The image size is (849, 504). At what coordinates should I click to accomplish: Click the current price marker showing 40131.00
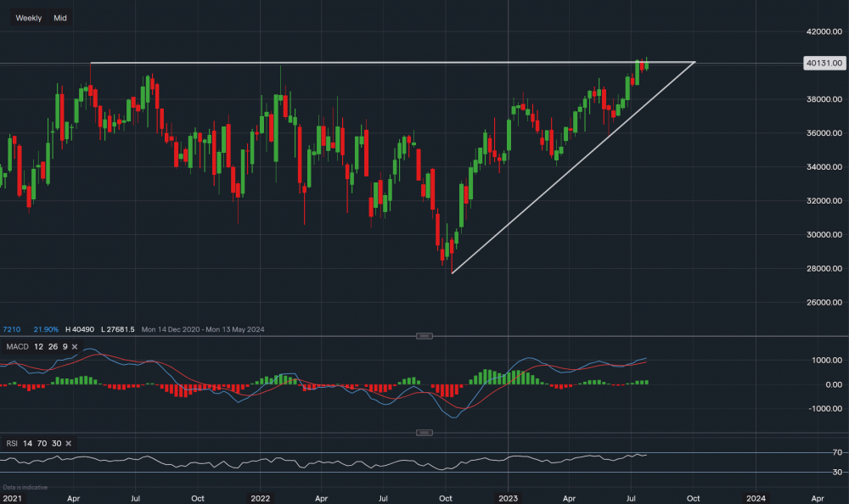click(x=824, y=62)
